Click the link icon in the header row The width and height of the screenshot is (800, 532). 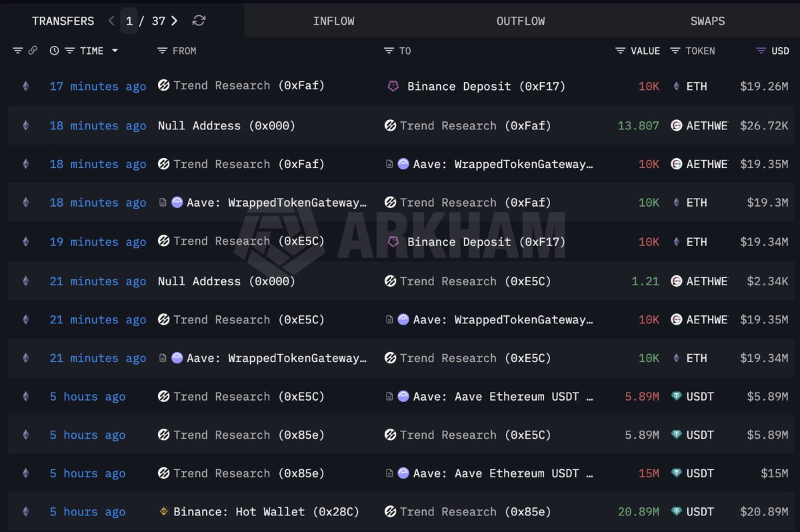pos(33,51)
